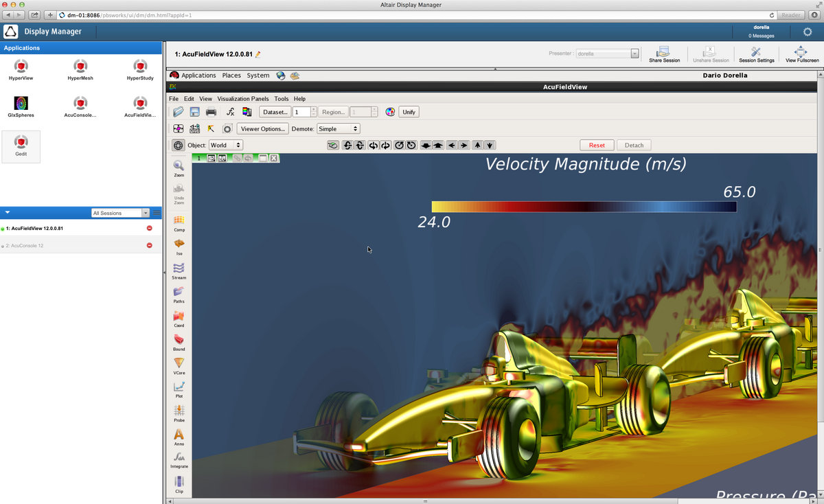Collapse the sessions panel with white triangle
The width and height of the screenshot is (824, 504).
[x=8, y=213]
